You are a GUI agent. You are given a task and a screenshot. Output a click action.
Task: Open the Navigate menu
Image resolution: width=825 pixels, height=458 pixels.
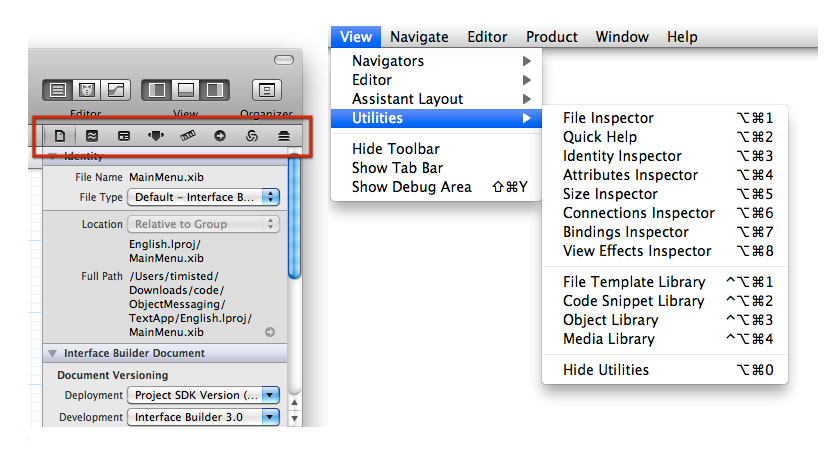click(419, 37)
